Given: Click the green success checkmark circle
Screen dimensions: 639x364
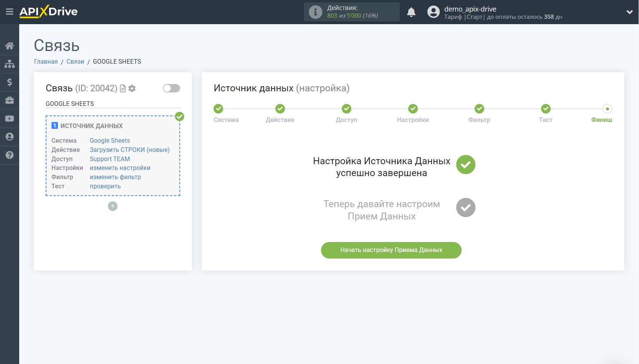Looking at the screenshot, I should 466,165.
